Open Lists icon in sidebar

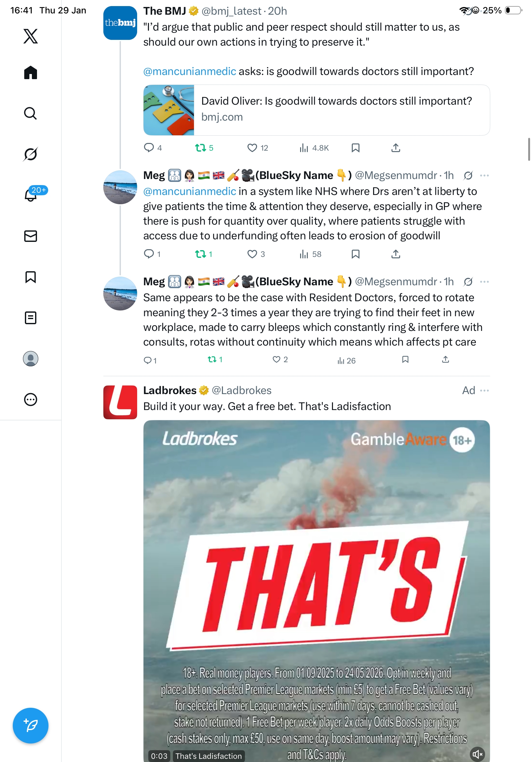click(31, 317)
